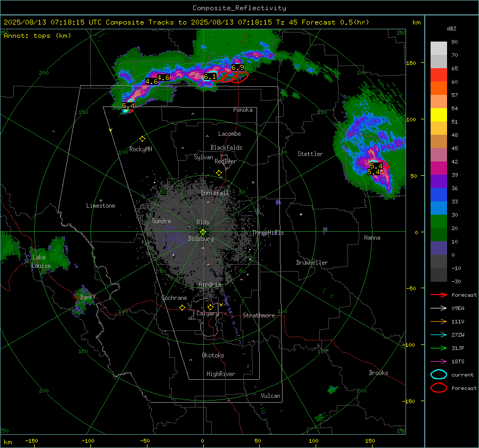Click the yellow diamond marker below RedDeer
Screen dimensions: 479x448
click(x=219, y=173)
